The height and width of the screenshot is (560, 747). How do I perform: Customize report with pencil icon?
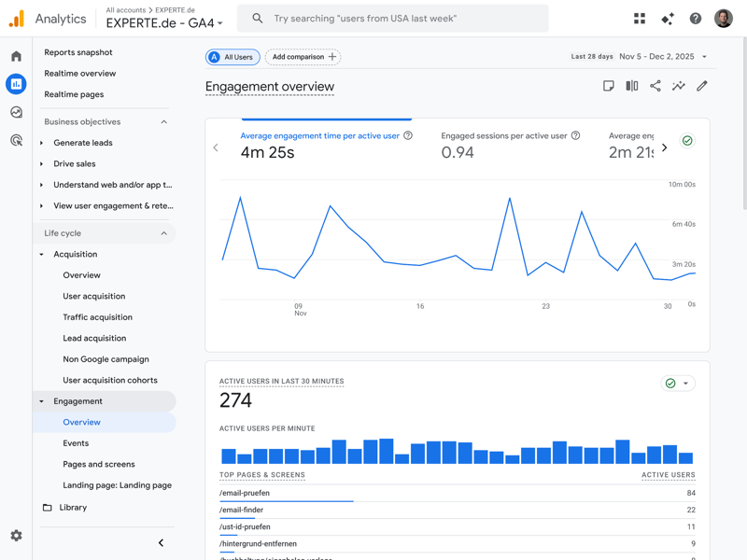(702, 86)
